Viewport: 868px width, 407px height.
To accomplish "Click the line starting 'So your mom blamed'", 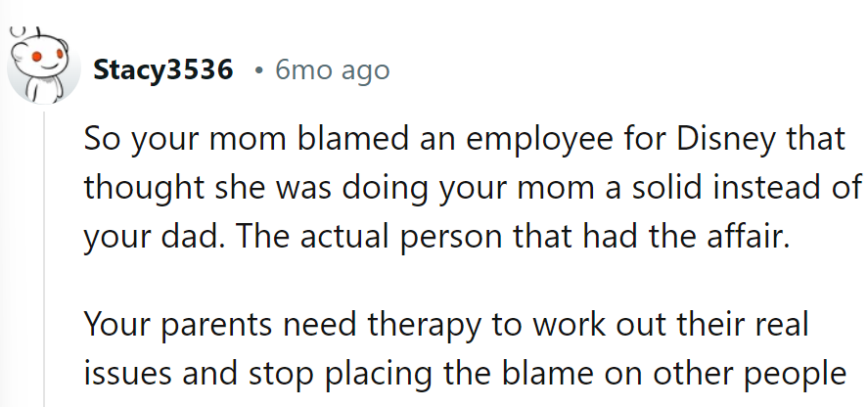I will [x=463, y=139].
